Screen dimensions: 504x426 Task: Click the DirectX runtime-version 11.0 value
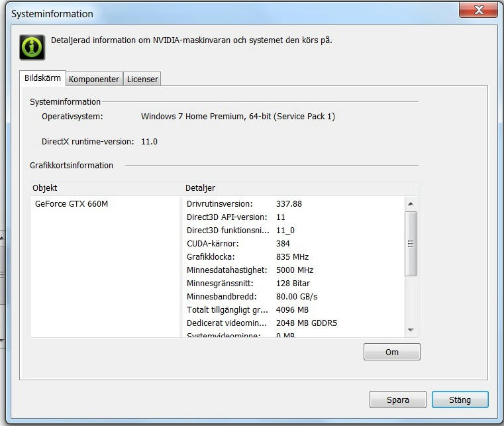149,142
